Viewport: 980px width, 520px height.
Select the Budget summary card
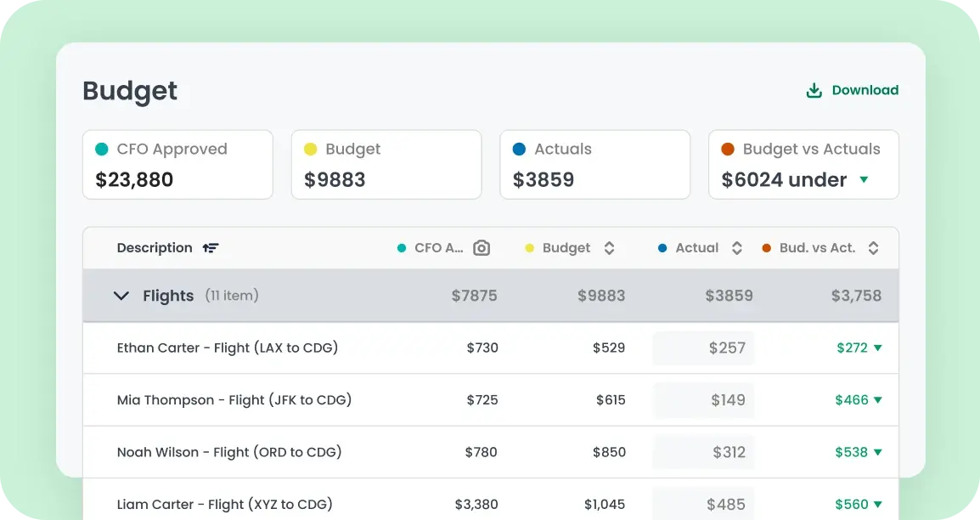(x=386, y=164)
